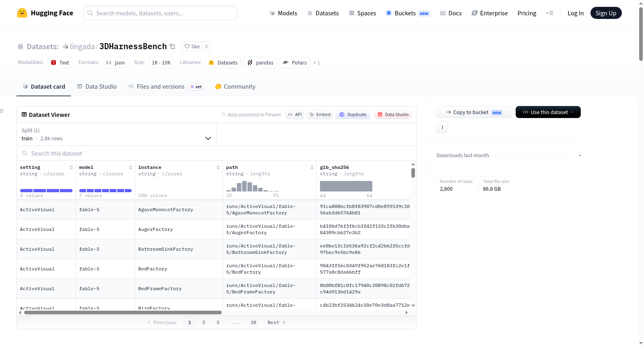Go to Pricing
The height and width of the screenshot is (347, 644).
pos(527,13)
